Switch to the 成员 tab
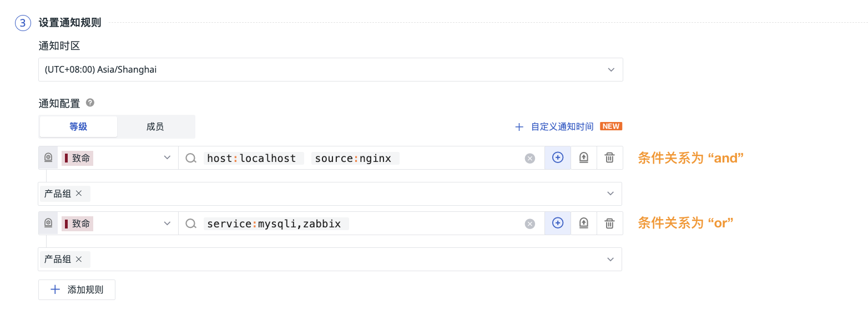This screenshot has height=315, width=868. [155, 126]
